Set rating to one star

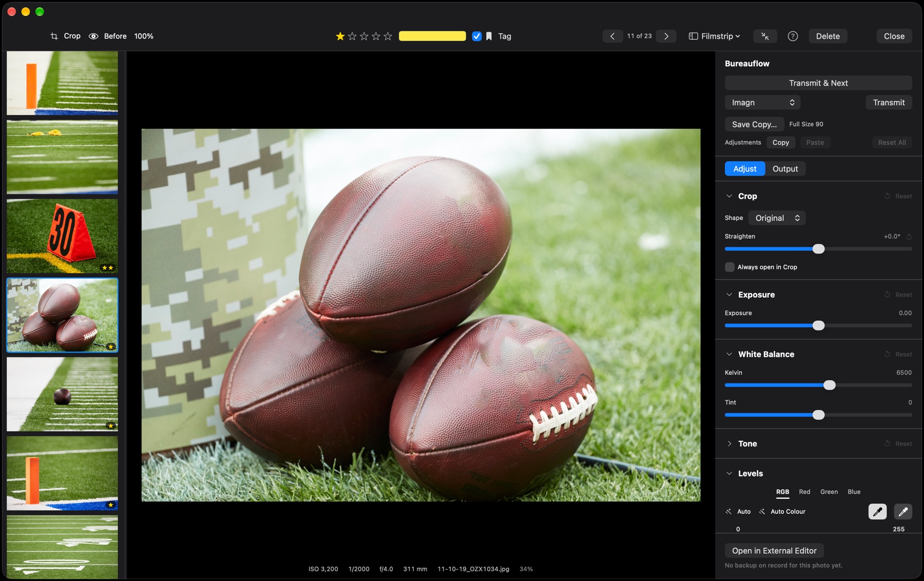click(x=340, y=36)
